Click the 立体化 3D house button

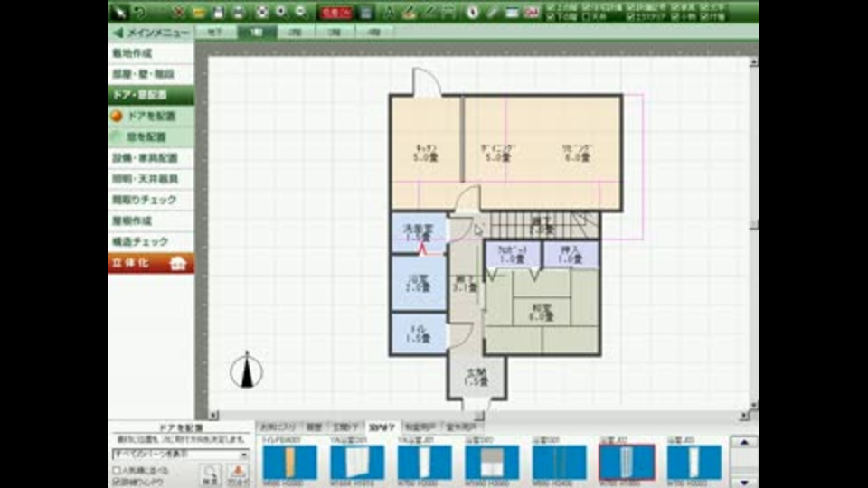click(x=151, y=263)
